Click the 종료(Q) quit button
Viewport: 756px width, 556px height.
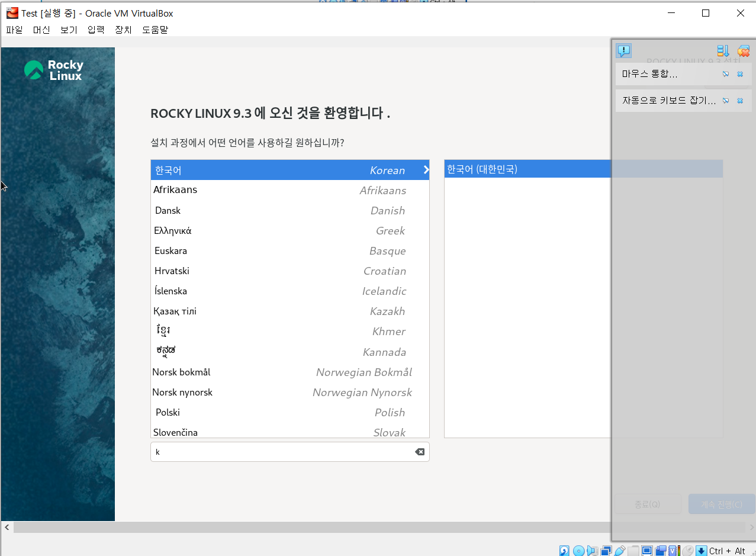[x=647, y=504]
